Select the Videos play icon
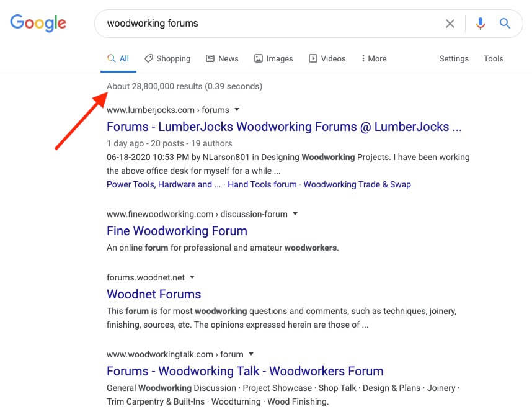 313,58
